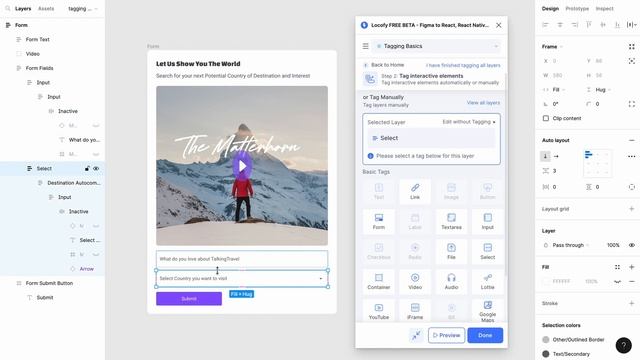Select the Audio tag
The width and height of the screenshot is (640, 360).
pyautogui.click(x=451, y=281)
